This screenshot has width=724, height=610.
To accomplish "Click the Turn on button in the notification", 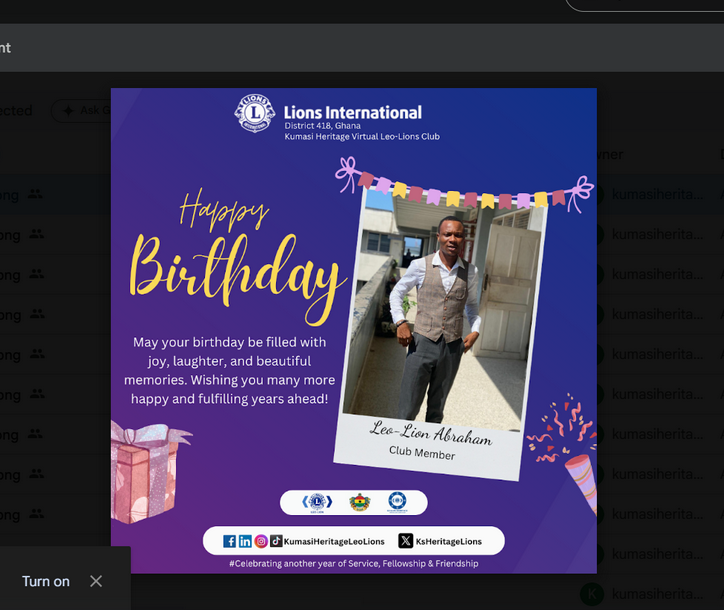I will coord(46,581).
